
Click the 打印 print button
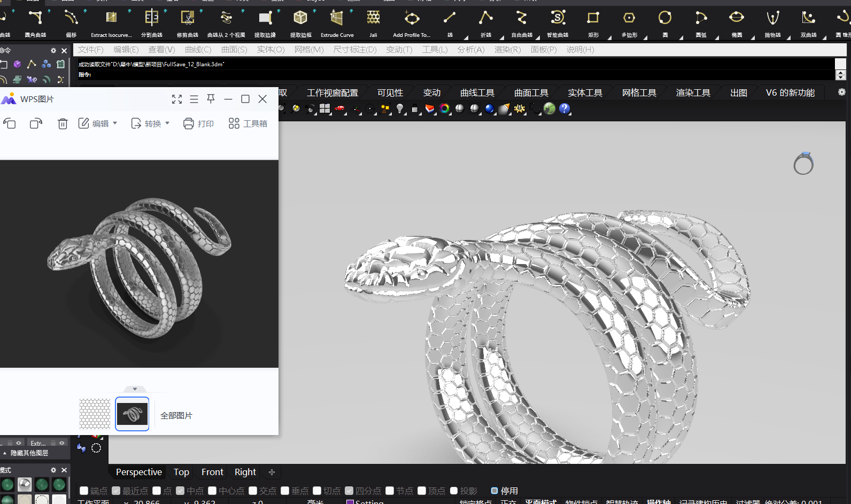[198, 123]
